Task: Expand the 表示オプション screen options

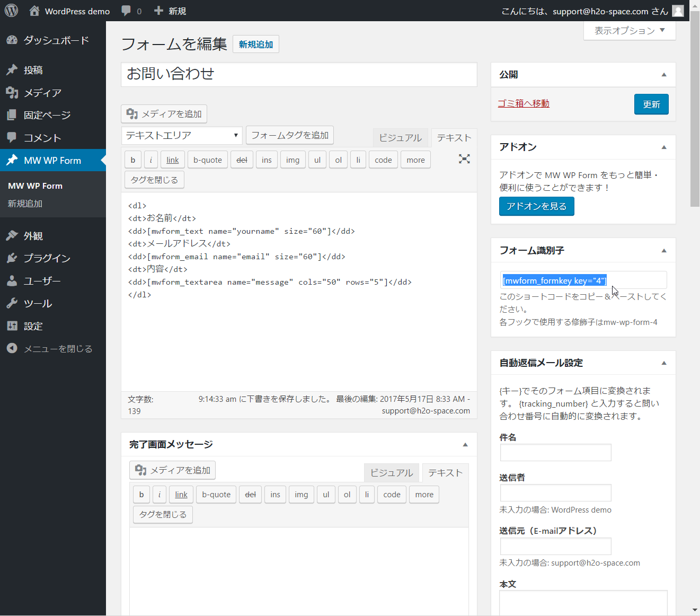Action: (x=629, y=31)
